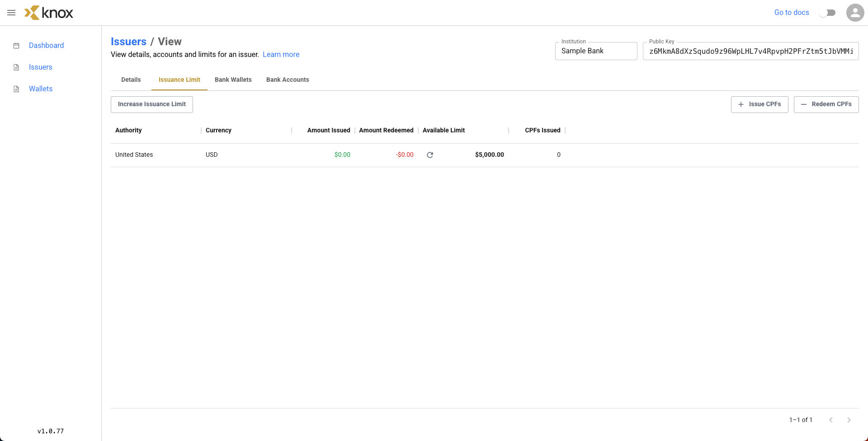Click Increase Issuance Limit button
This screenshot has height=441, width=868.
click(152, 104)
